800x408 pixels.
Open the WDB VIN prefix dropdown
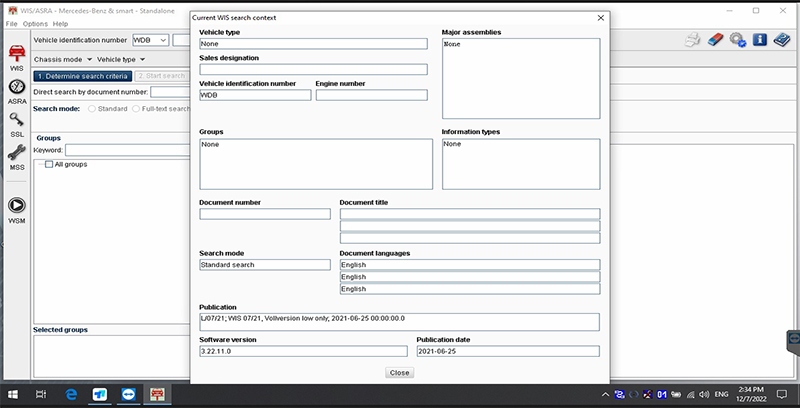pos(151,40)
